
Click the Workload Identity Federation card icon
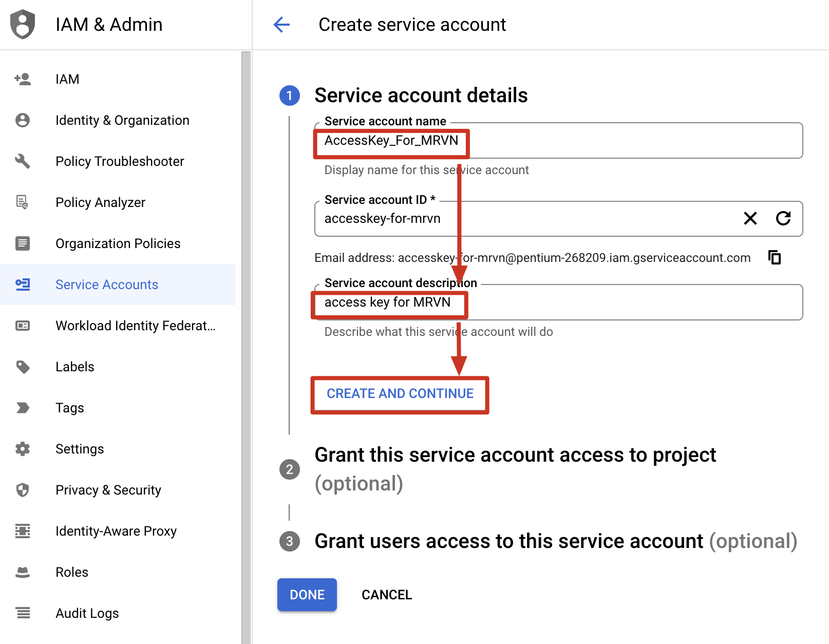[23, 326]
